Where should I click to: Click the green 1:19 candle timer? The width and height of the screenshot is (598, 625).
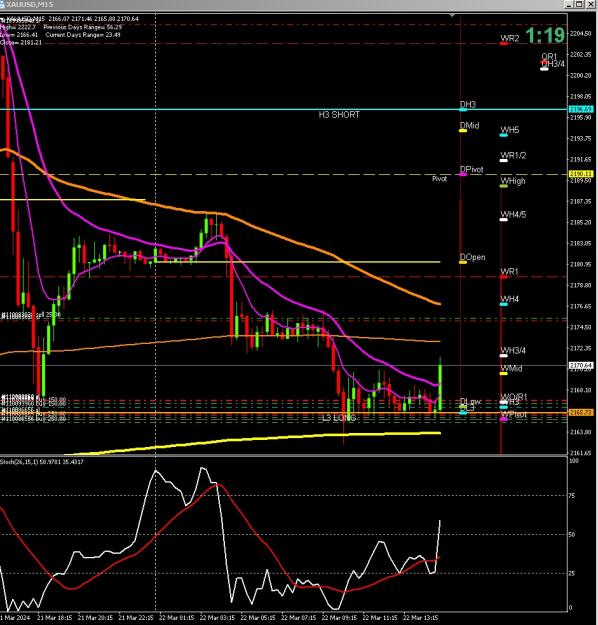(x=545, y=35)
